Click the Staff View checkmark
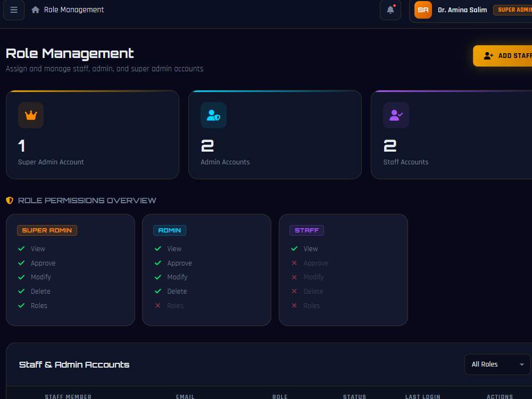The width and height of the screenshot is (532, 399). coord(294,248)
